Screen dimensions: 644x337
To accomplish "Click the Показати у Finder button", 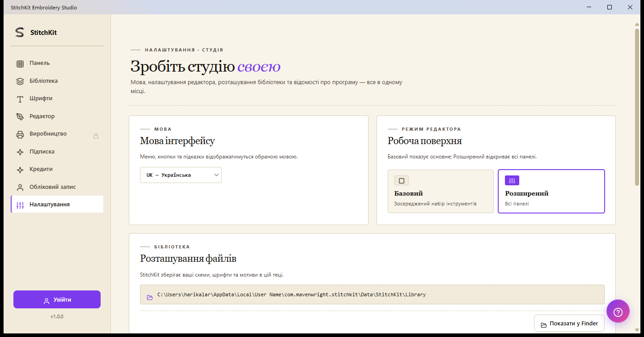I will pos(569,324).
